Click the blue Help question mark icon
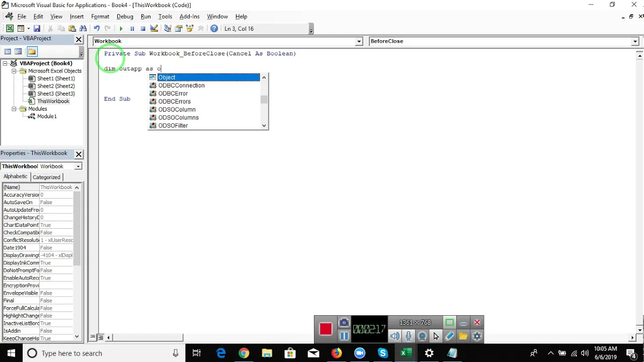The image size is (644, 362). (x=214, y=29)
